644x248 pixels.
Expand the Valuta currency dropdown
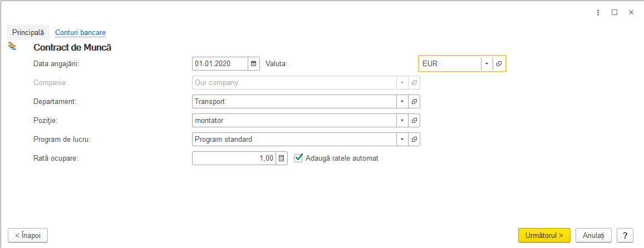486,63
